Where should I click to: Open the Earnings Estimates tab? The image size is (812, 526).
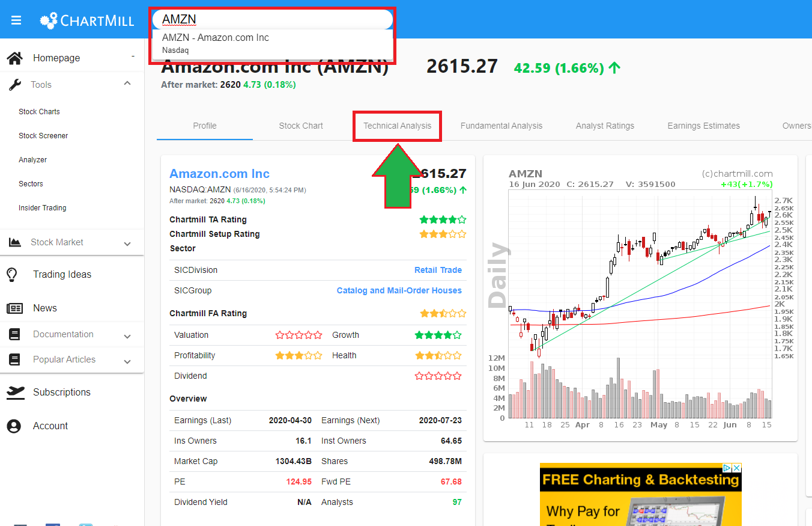(704, 126)
